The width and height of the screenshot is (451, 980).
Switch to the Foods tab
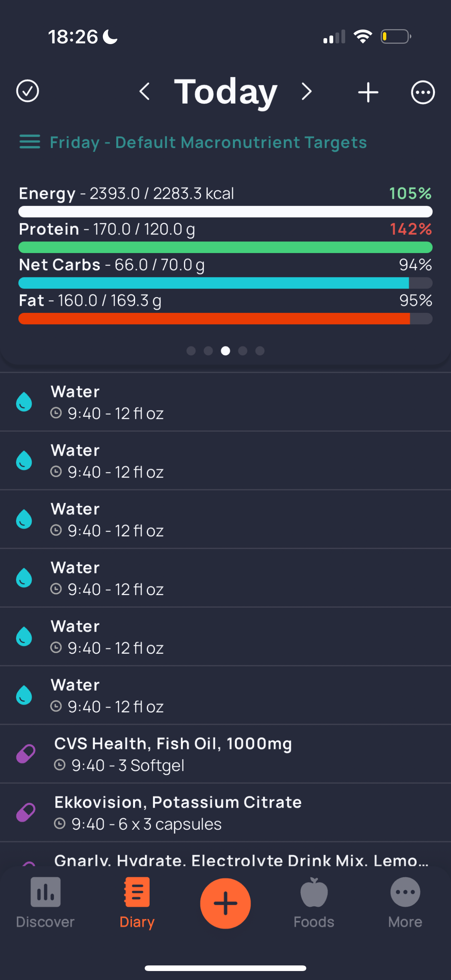314,902
